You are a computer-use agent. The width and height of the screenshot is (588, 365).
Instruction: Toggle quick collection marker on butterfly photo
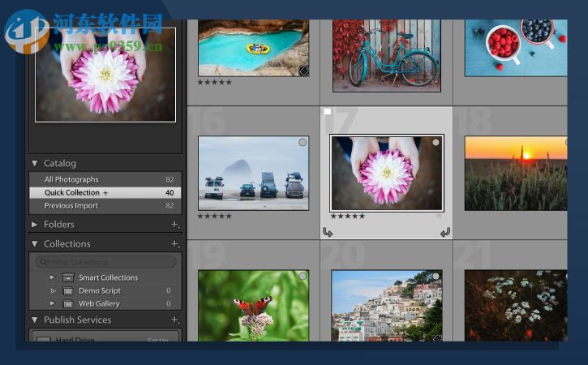(x=303, y=276)
